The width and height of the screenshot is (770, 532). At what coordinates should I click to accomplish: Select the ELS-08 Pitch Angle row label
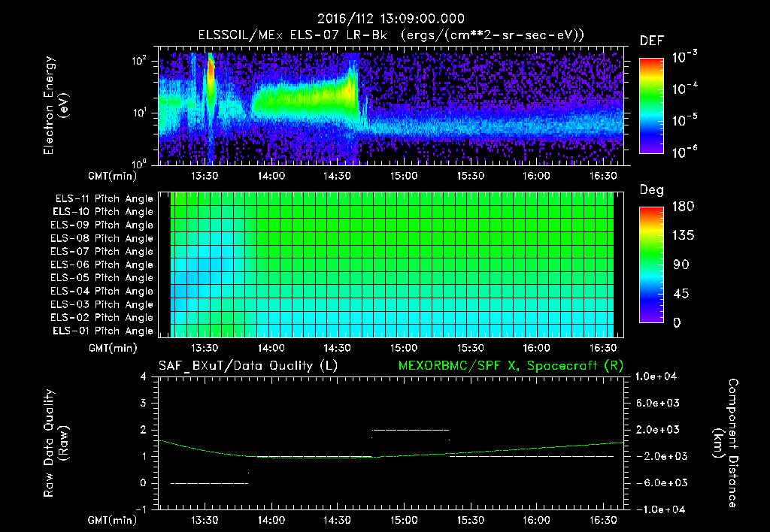(102, 238)
